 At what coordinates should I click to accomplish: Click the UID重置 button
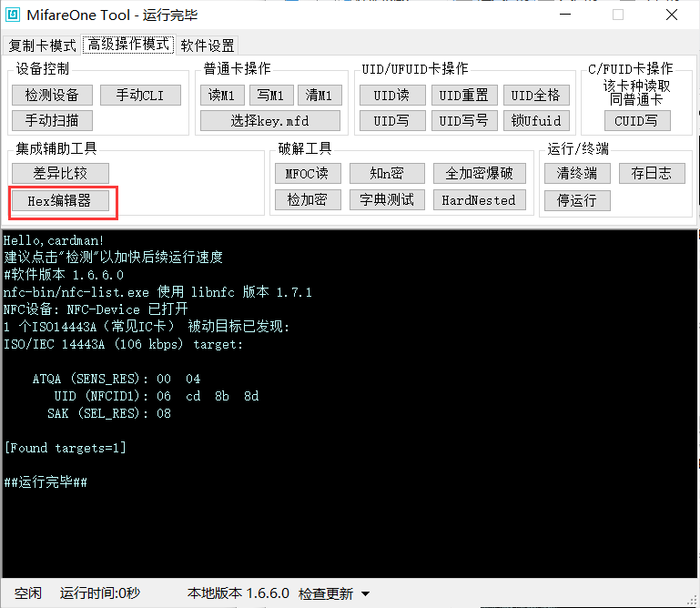pyautogui.click(x=464, y=95)
